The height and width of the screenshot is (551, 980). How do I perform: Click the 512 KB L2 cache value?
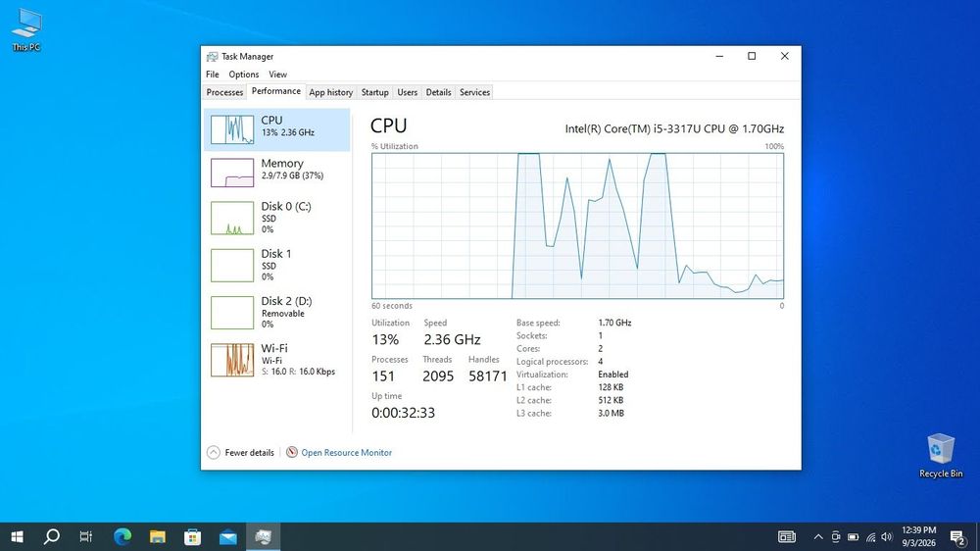pos(611,400)
